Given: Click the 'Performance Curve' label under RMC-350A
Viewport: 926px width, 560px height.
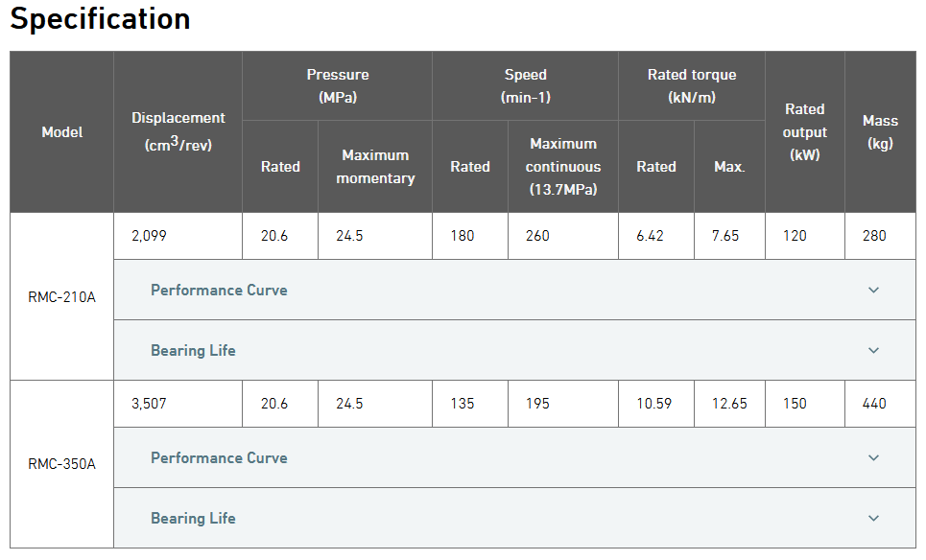Looking at the screenshot, I should (219, 458).
